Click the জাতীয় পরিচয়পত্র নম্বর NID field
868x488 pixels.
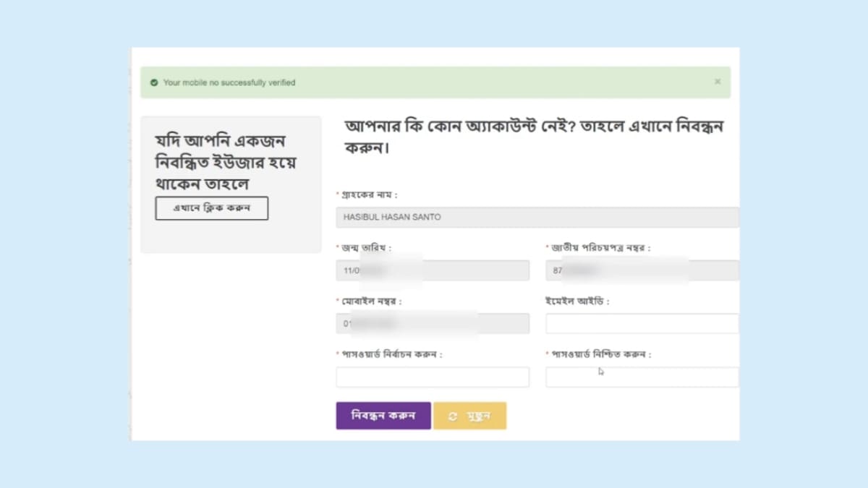641,270
